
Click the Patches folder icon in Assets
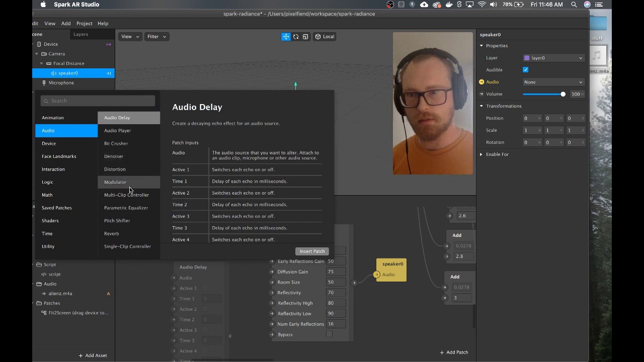click(x=39, y=303)
